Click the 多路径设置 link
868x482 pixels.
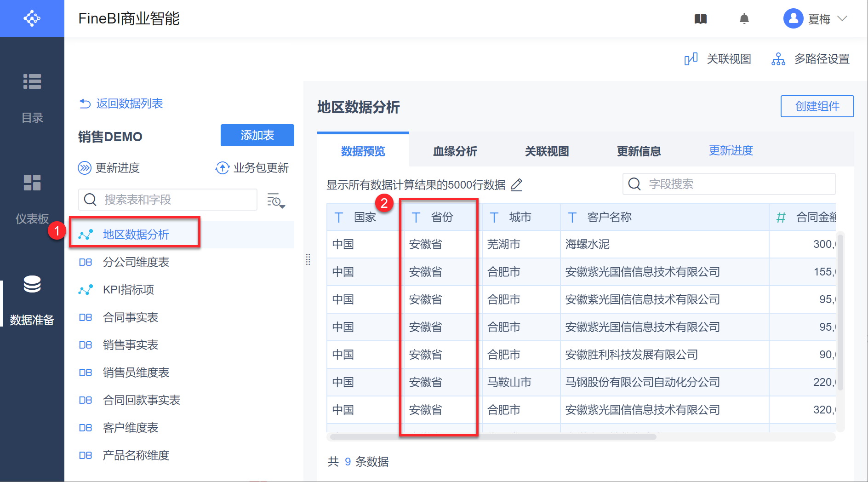point(822,59)
